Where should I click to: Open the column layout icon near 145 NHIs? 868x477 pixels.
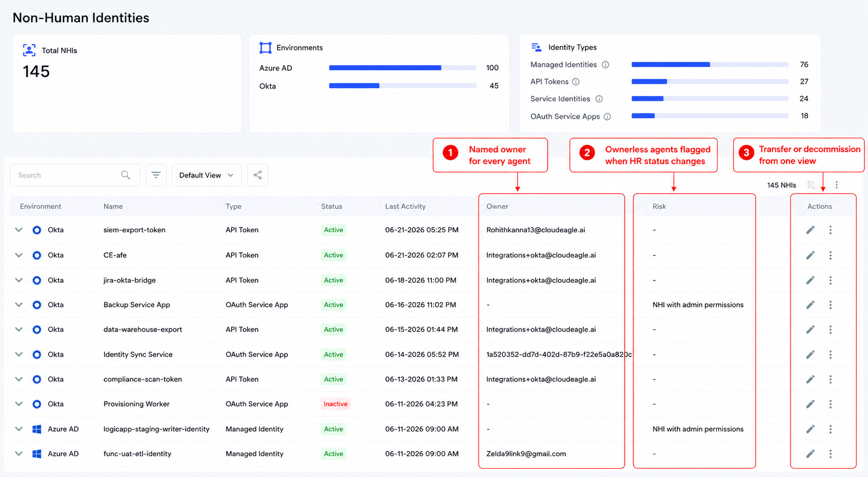click(811, 185)
